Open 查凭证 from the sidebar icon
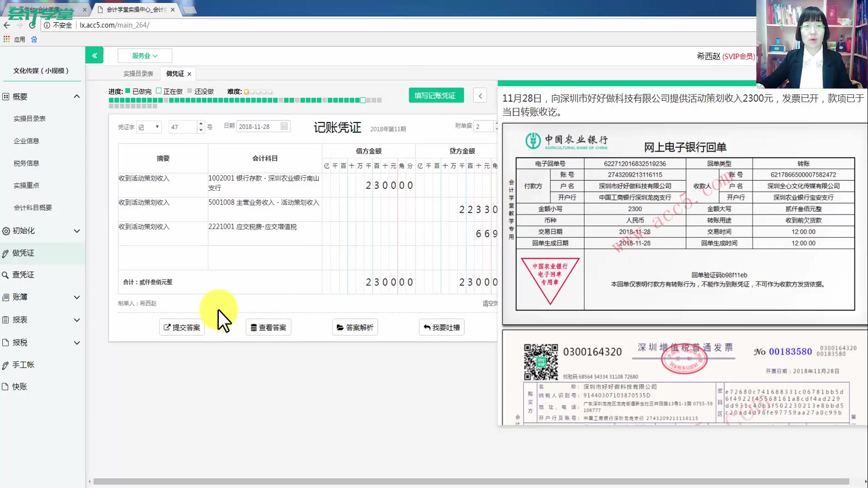Viewport: 868px width, 488px height. tap(5, 275)
